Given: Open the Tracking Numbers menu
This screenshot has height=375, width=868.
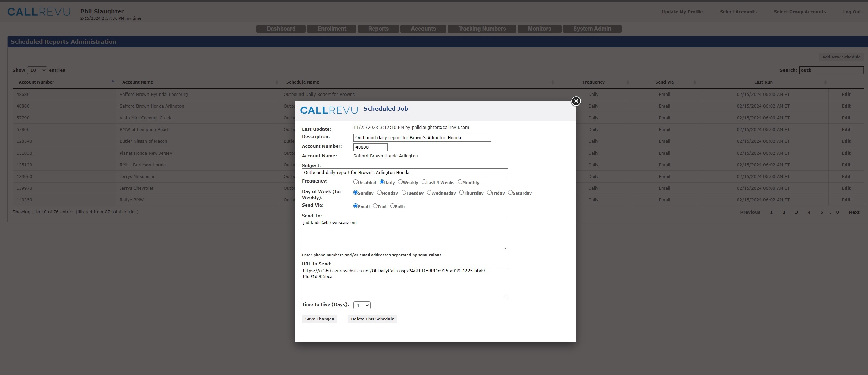Looking at the screenshot, I should click(482, 29).
